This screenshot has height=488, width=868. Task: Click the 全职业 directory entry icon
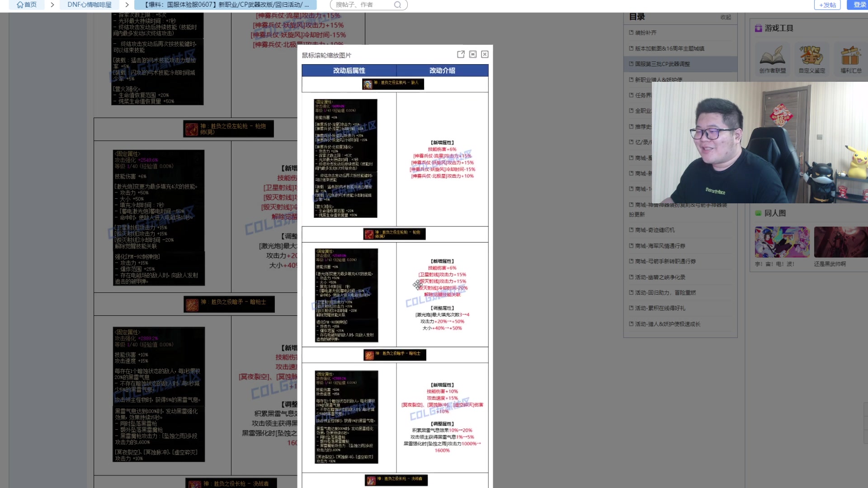631,111
